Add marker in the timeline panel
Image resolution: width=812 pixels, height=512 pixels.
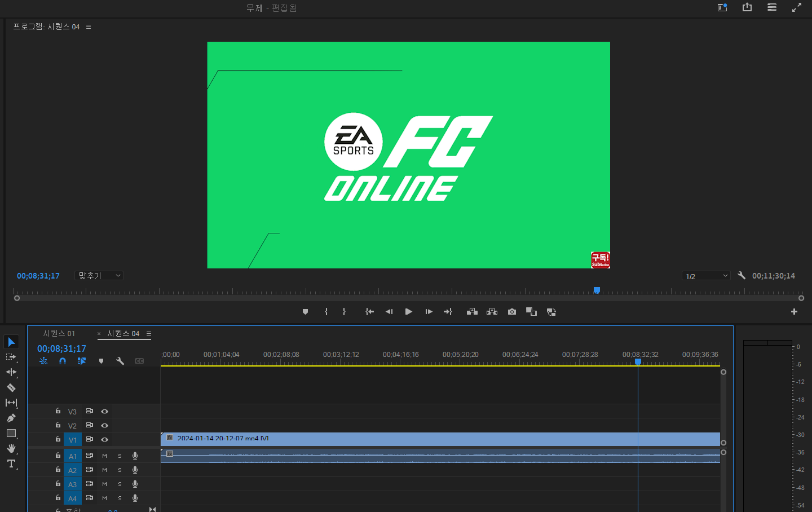coord(101,361)
